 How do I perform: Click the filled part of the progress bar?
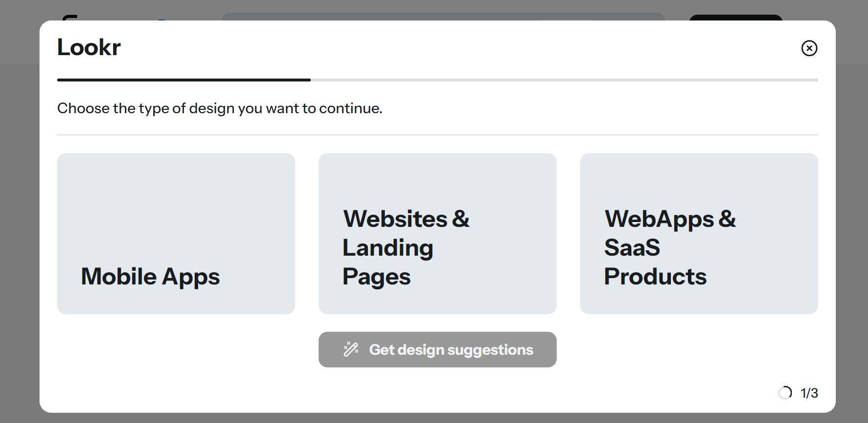tap(183, 80)
